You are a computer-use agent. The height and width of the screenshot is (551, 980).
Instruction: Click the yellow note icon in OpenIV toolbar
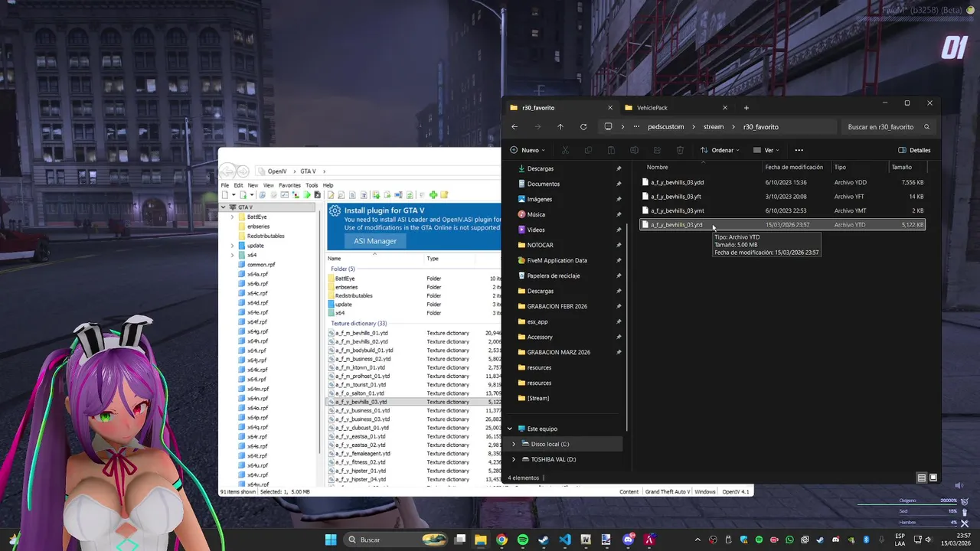pos(444,195)
